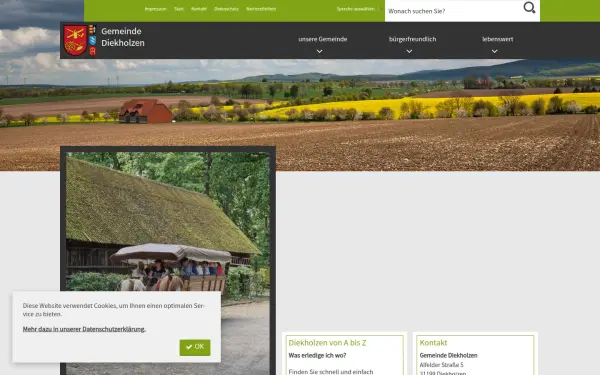Select 'Was erledige ich wo?' text

click(317, 355)
